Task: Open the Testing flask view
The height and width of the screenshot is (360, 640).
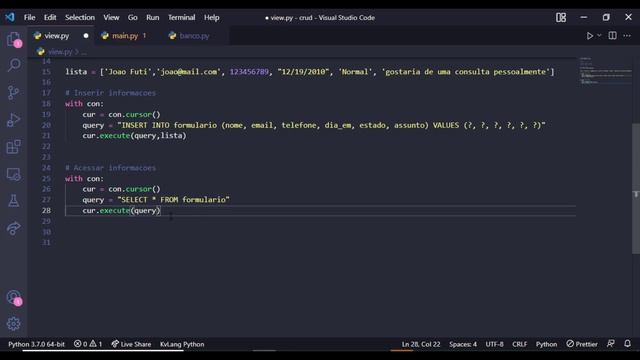Action: [x=13, y=201]
